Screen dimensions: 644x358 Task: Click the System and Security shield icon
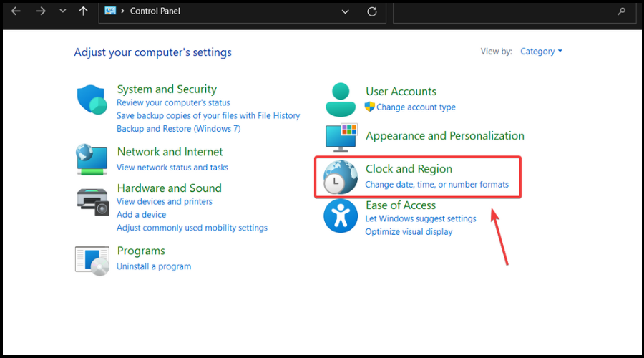click(92, 100)
